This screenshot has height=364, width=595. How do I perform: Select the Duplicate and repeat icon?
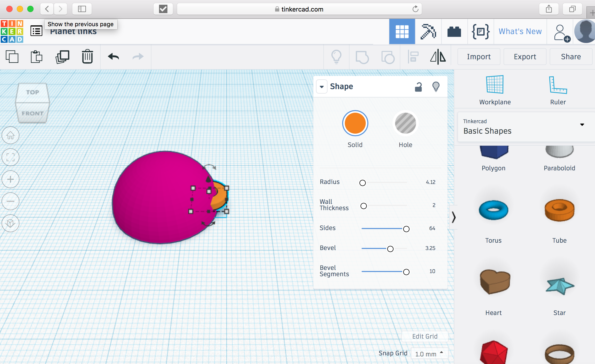click(x=62, y=56)
